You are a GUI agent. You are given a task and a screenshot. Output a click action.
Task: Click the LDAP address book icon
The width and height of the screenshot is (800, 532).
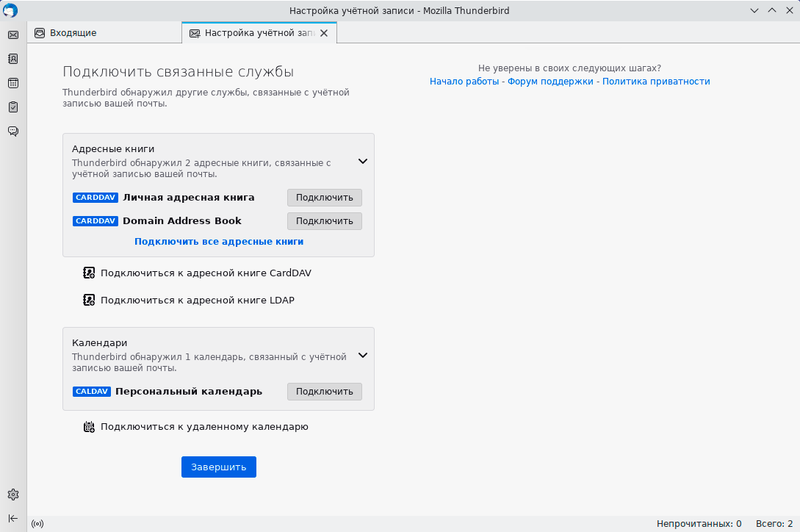[89, 300]
